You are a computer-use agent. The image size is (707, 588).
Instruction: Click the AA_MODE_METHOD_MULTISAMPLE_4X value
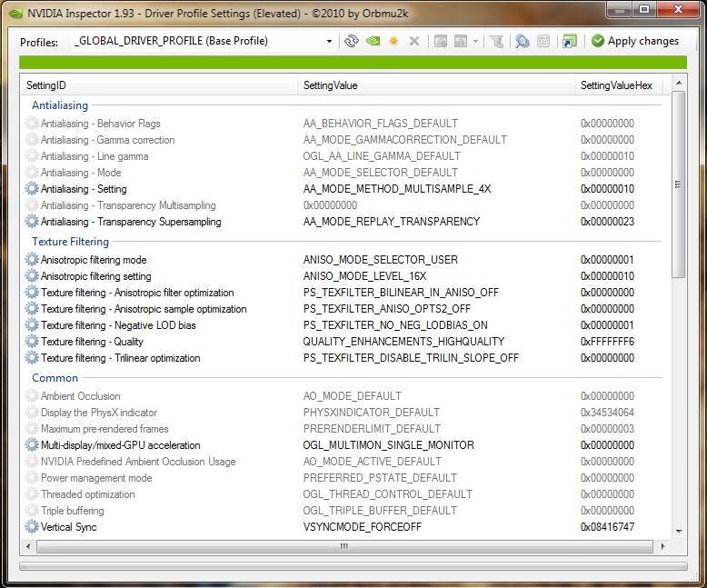coord(397,188)
